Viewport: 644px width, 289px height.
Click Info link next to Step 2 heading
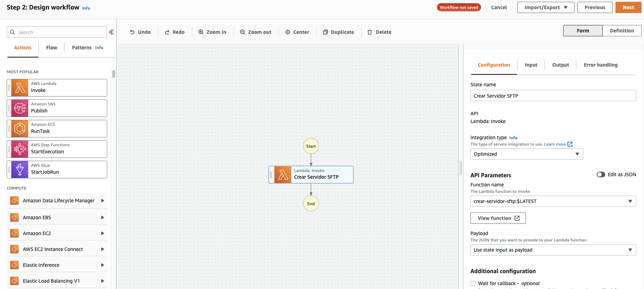[x=86, y=8]
